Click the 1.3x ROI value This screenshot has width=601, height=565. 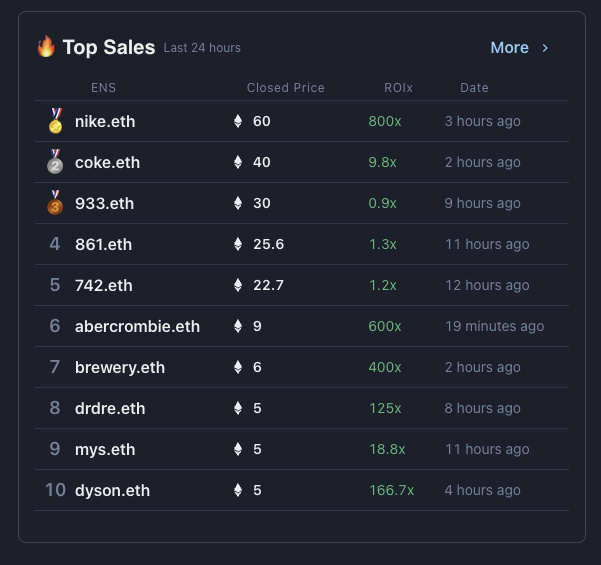(x=383, y=245)
